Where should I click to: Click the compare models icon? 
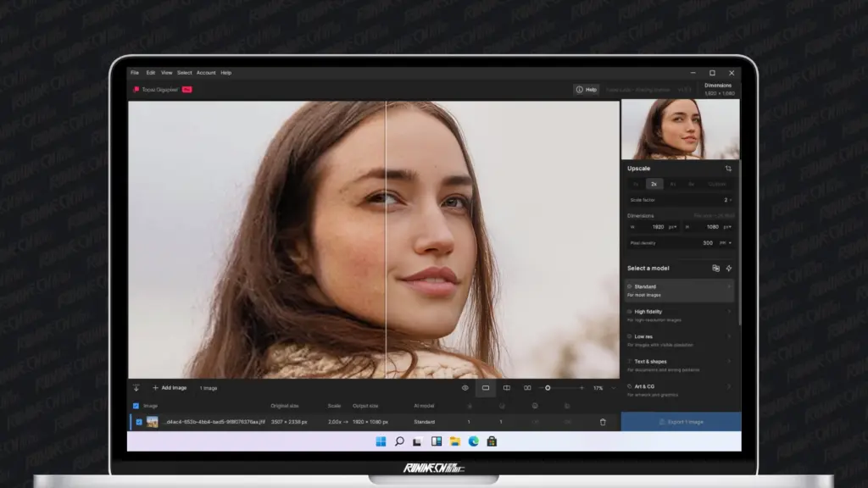[716, 268]
